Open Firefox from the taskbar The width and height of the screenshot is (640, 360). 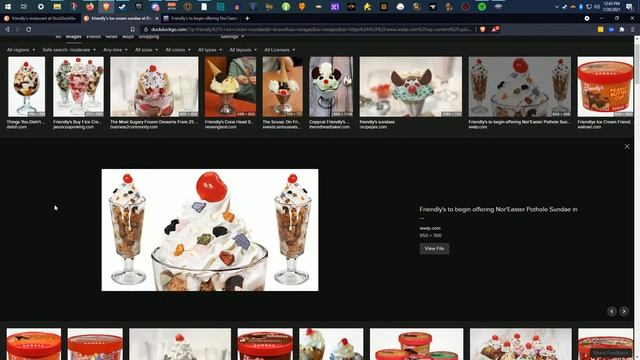point(90,7)
